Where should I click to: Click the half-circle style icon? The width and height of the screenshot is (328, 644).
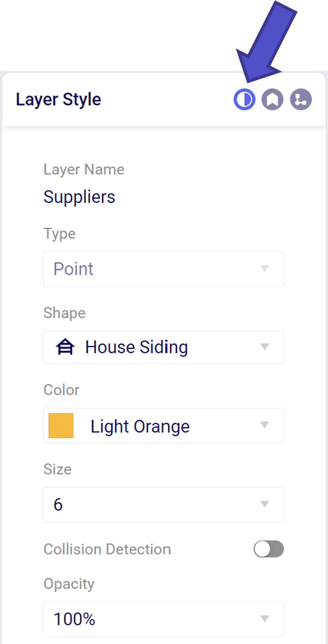tap(244, 99)
